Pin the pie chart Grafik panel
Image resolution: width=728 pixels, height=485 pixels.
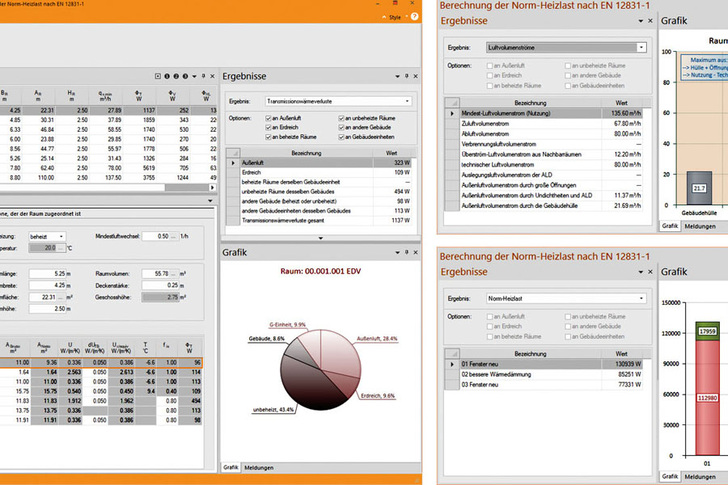pos(405,254)
